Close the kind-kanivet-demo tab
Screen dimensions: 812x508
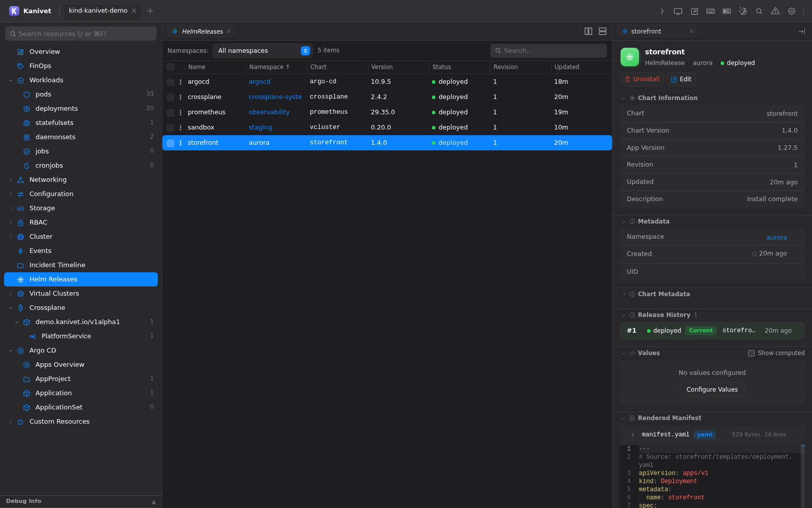click(134, 11)
